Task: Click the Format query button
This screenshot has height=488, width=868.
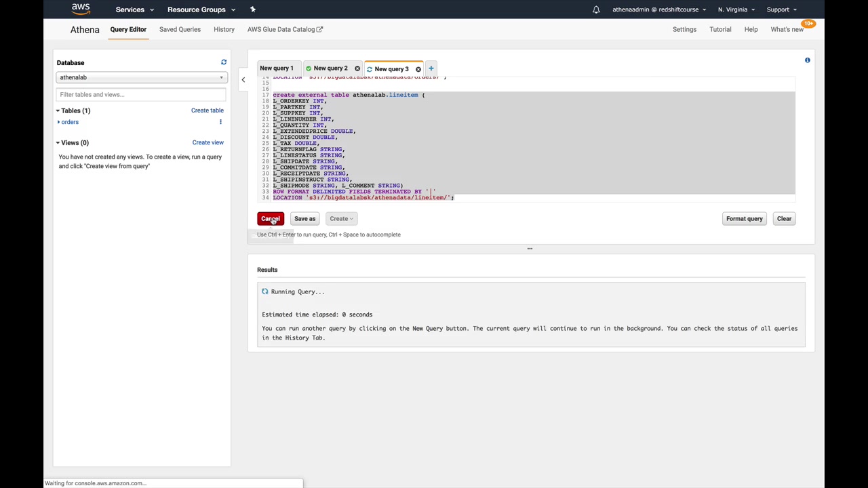Action: coord(744,218)
